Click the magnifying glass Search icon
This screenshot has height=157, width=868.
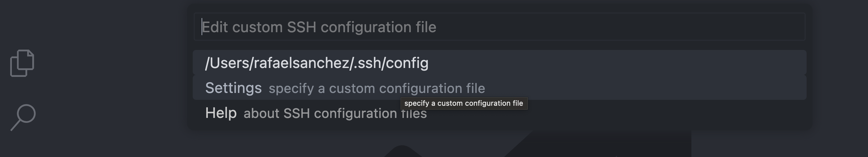click(23, 117)
